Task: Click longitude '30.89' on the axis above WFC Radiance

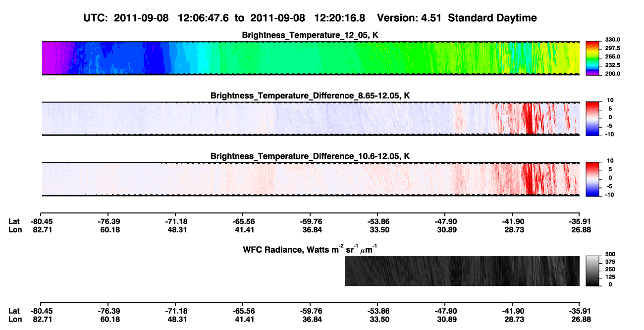Action: click(x=446, y=230)
